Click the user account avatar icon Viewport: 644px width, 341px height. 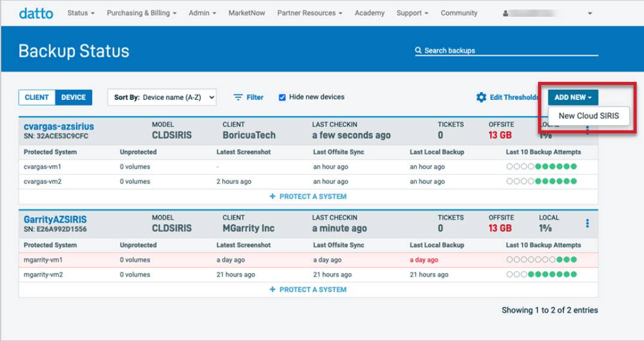coord(506,13)
